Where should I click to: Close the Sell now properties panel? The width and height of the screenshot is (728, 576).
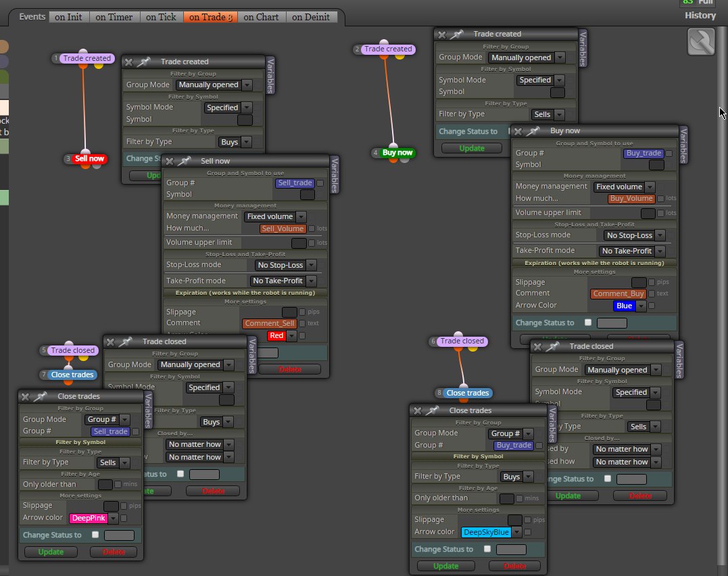tap(170, 161)
